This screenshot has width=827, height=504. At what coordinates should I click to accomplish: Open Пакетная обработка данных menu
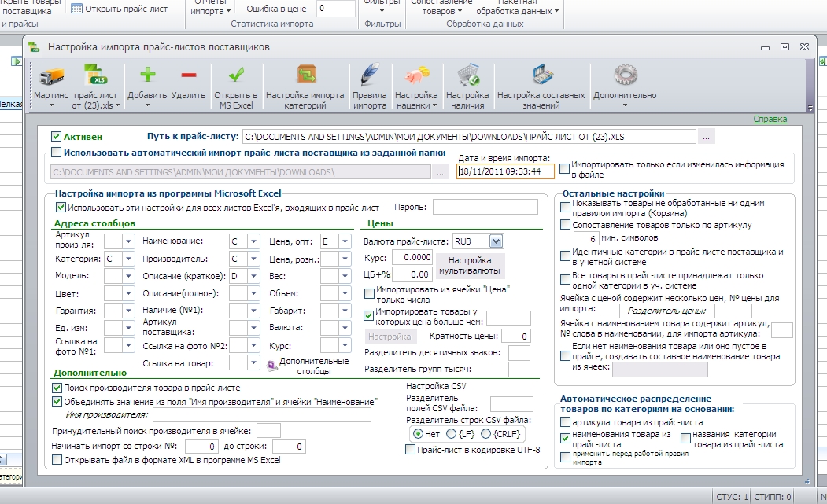click(x=517, y=8)
